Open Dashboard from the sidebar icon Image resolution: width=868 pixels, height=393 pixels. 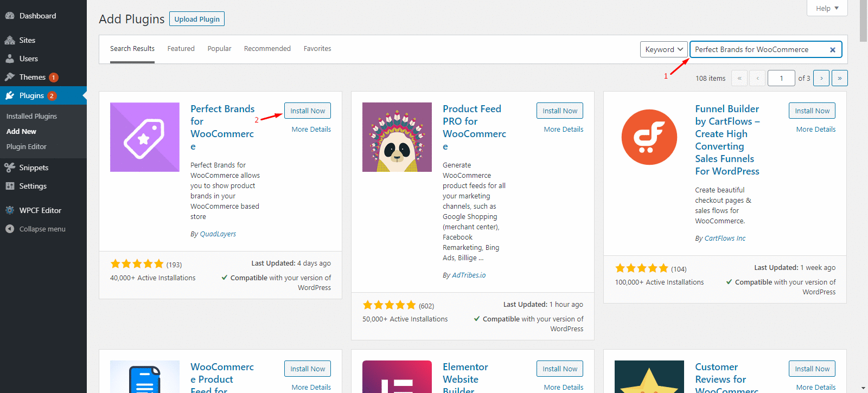click(10, 16)
